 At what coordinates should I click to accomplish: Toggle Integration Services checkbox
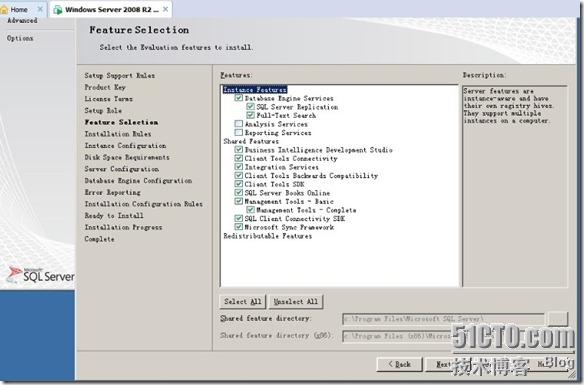coord(239,167)
